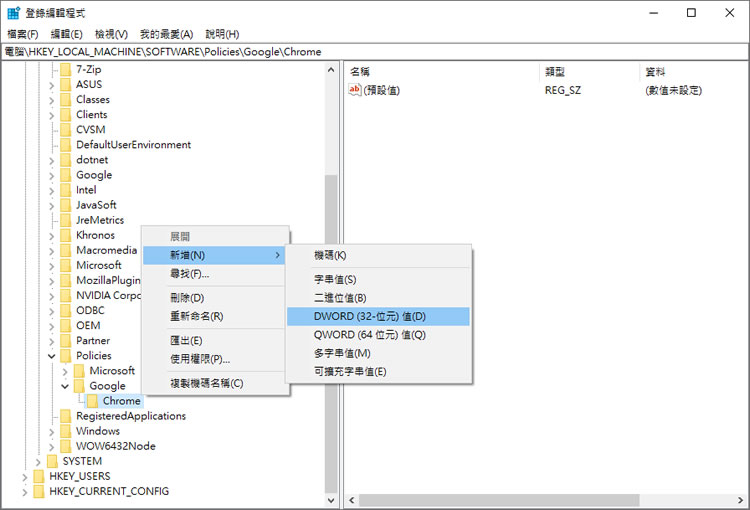The height and width of the screenshot is (510, 750).
Task: Click the Intel folder icon
Action: click(66, 190)
